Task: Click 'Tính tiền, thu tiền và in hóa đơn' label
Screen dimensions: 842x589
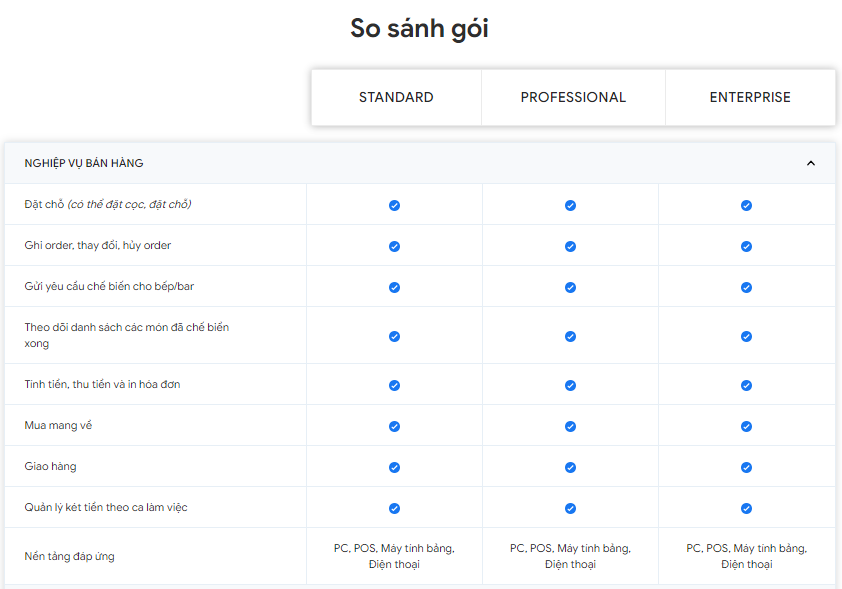Action: point(102,384)
